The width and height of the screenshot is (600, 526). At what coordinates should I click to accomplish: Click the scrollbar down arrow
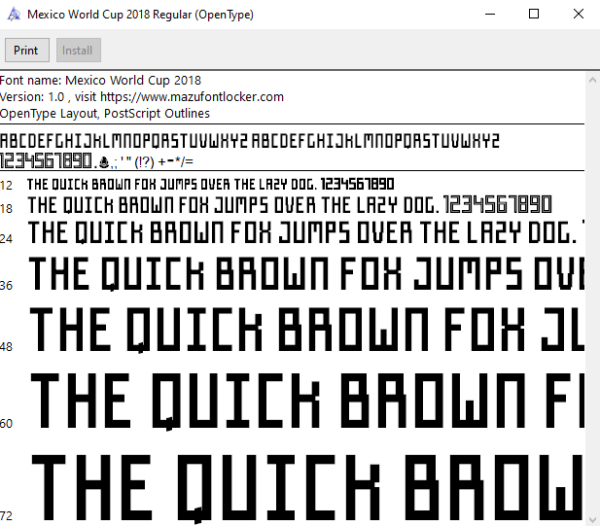592,519
